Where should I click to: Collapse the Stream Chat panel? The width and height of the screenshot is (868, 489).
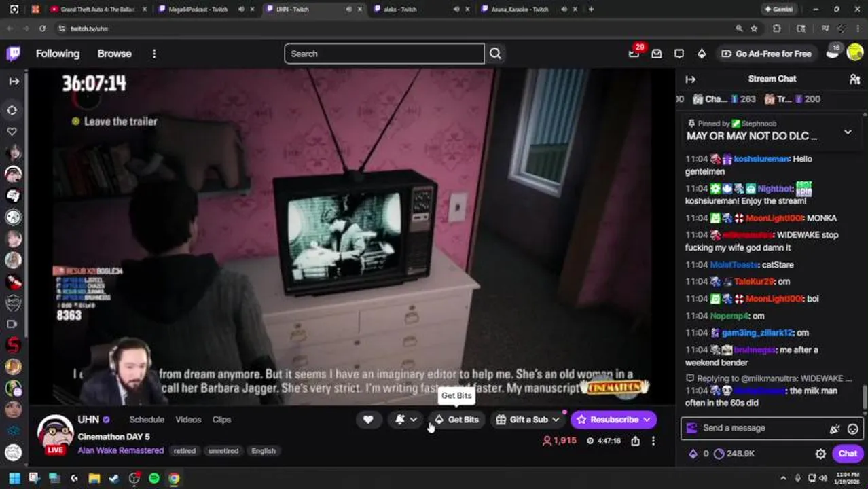691,79
